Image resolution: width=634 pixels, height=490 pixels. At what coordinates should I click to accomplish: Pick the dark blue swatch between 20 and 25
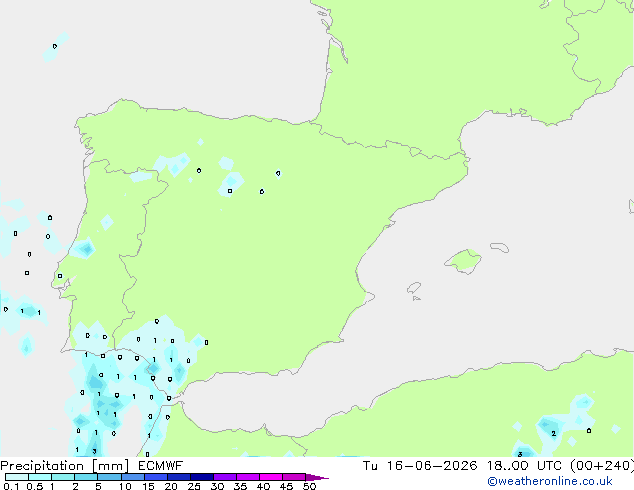click(x=179, y=477)
